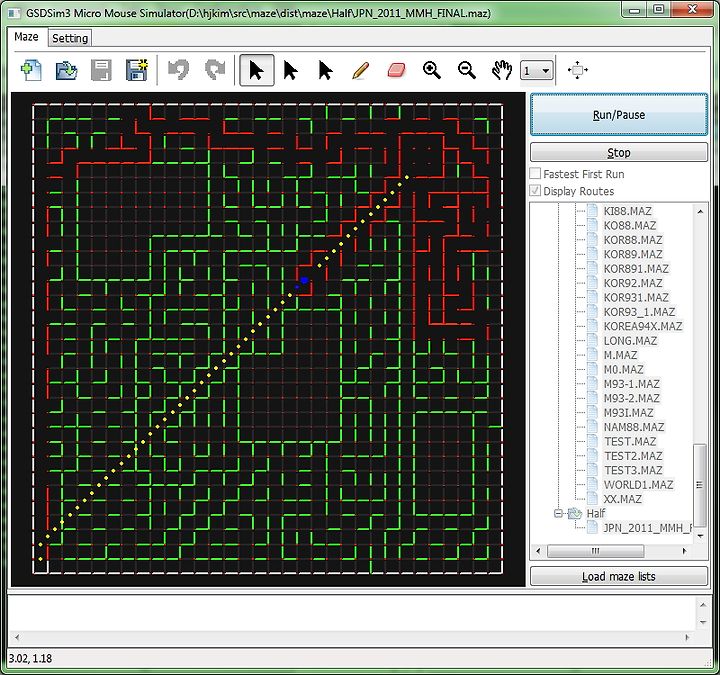
Task: Select KOREA94X.MAZ in the maze list
Action: (643, 326)
